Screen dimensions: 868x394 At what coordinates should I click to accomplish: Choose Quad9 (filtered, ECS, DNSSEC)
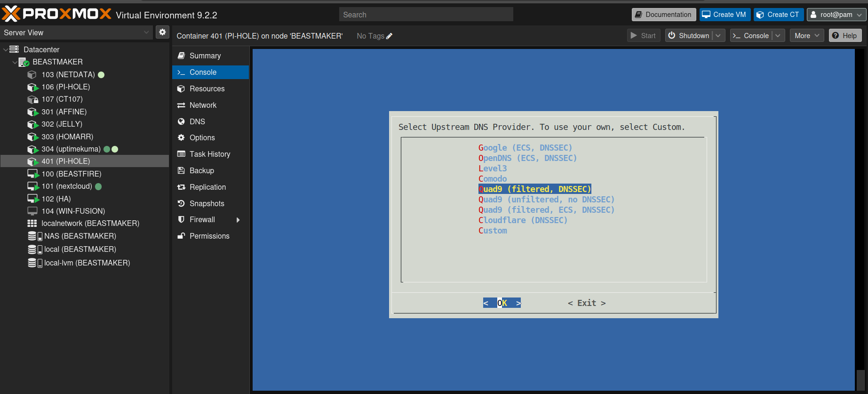point(546,210)
